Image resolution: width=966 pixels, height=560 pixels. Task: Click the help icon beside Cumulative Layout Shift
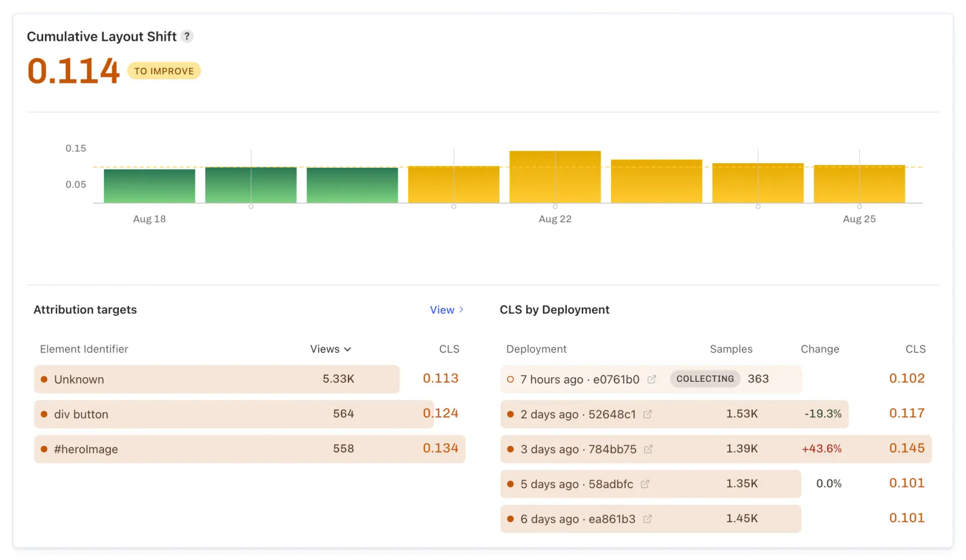tap(187, 36)
